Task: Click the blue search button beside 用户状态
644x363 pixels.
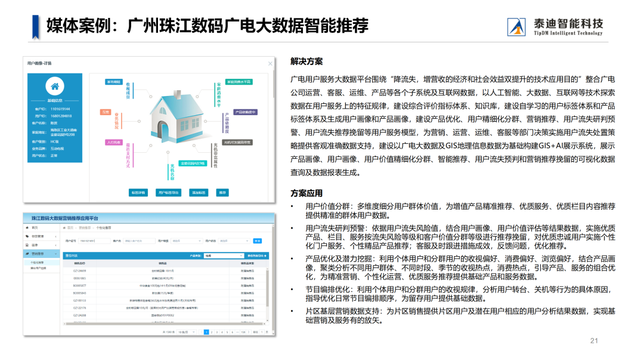Action: (258, 241)
